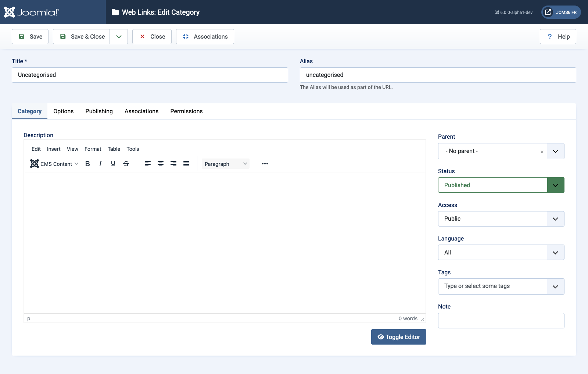Open CMS Content dropdown

pos(54,164)
